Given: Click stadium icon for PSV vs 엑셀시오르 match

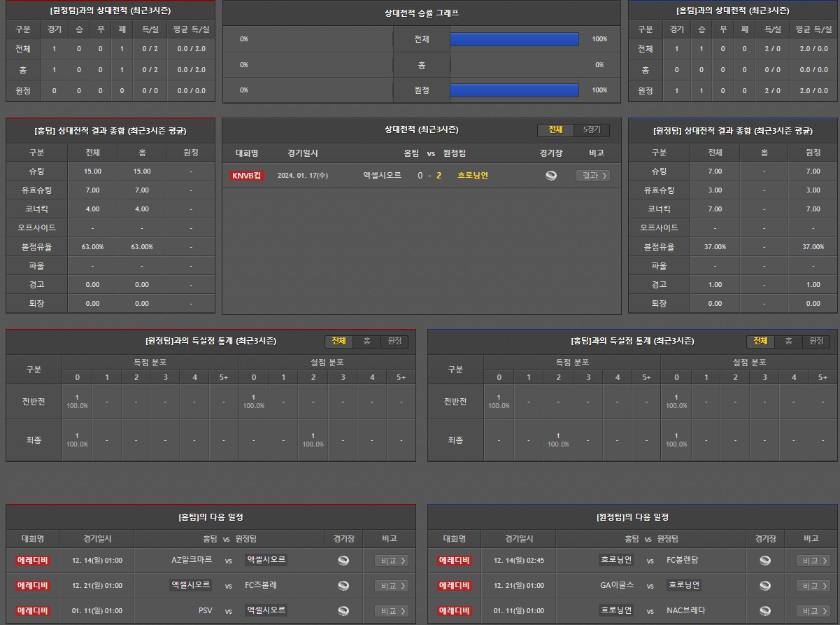Looking at the screenshot, I should pyautogui.click(x=343, y=611).
